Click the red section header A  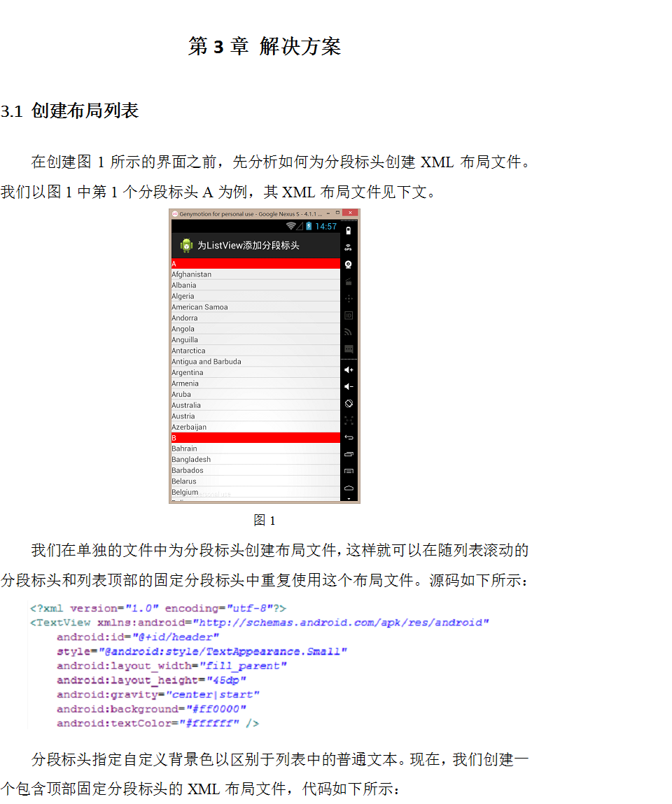[x=255, y=264]
